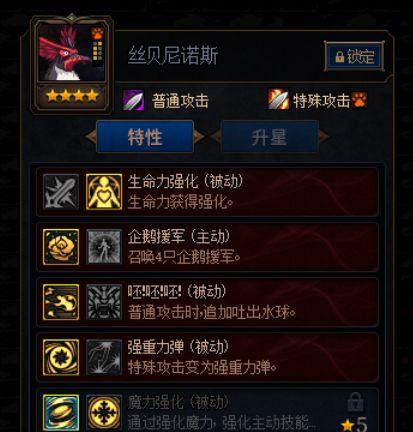This screenshot has width=413, height=432.
Task: Click the gray glowing figure icon in 企鹅援军 row
Action: point(104,247)
